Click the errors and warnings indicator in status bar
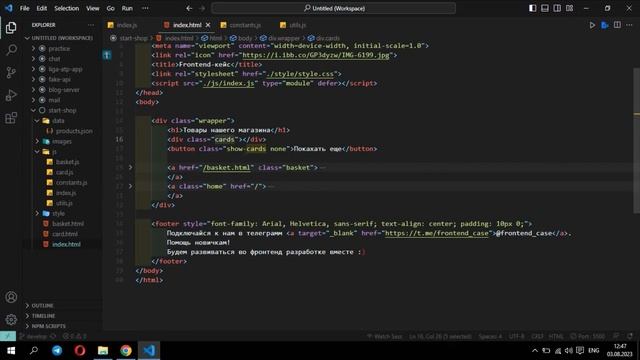640x360 pixels. pyautogui.click(x=74, y=336)
